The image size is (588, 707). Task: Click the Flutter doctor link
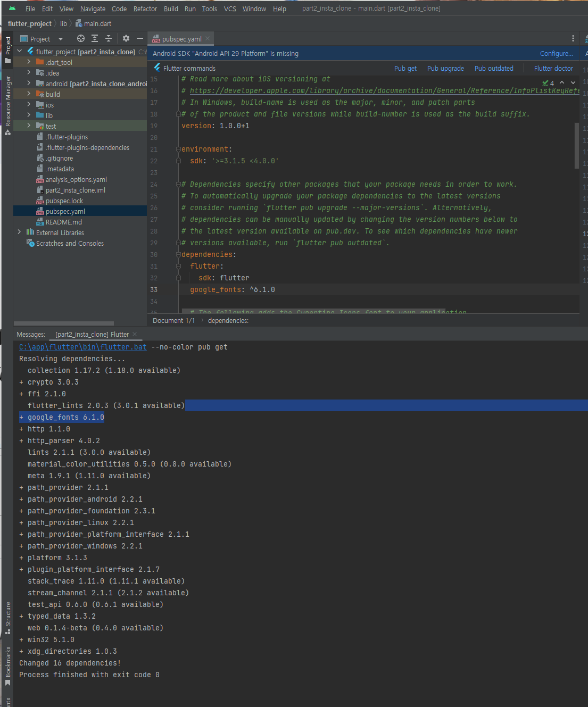pyautogui.click(x=553, y=68)
